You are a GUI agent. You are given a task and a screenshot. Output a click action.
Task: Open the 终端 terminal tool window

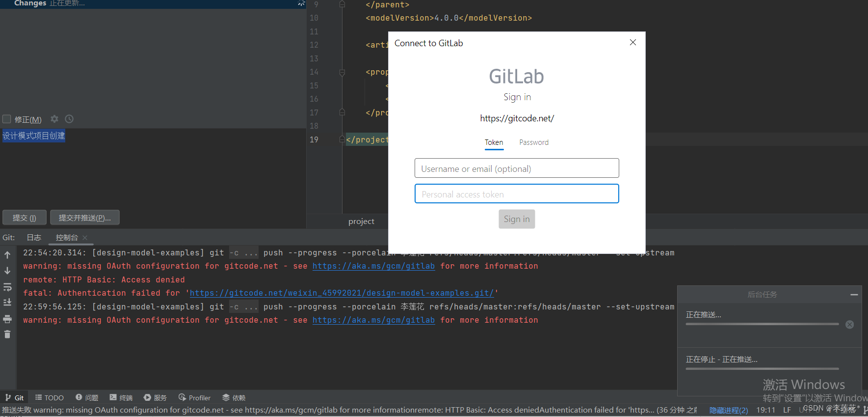click(x=121, y=398)
